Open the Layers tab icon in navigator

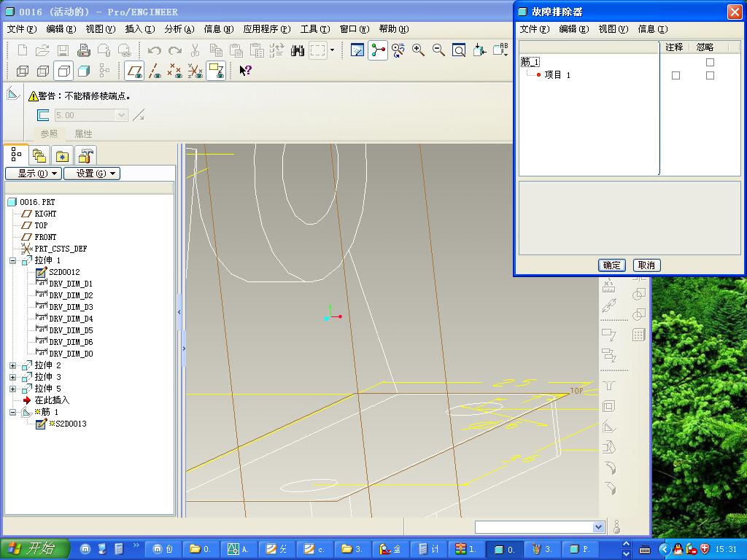coord(39,156)
